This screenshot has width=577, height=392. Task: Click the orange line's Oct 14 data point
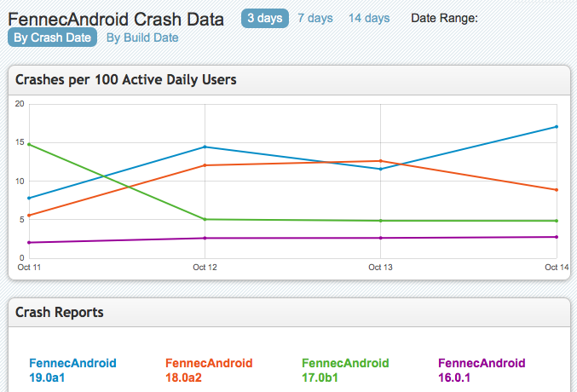point(557,189)
